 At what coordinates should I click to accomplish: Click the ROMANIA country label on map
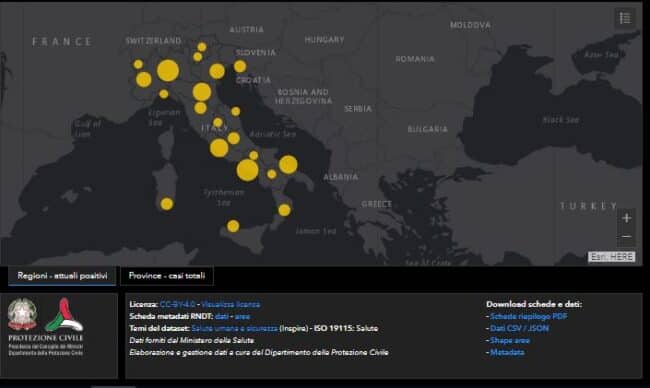coord(415,59)
